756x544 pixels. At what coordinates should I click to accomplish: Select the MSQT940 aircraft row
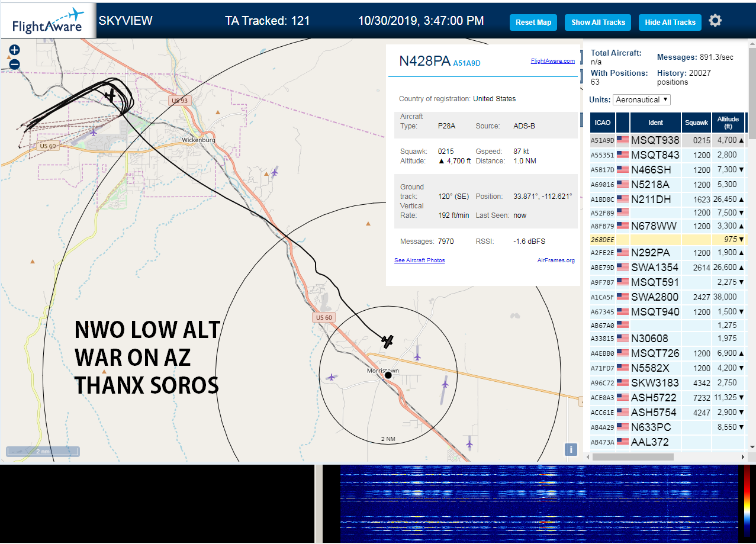[x=668, y=312]
